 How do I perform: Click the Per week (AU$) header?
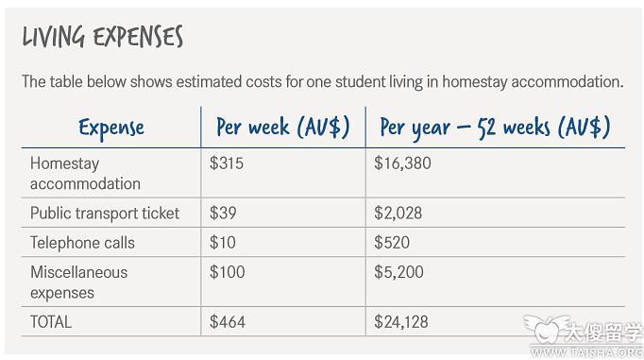[283, 127]
